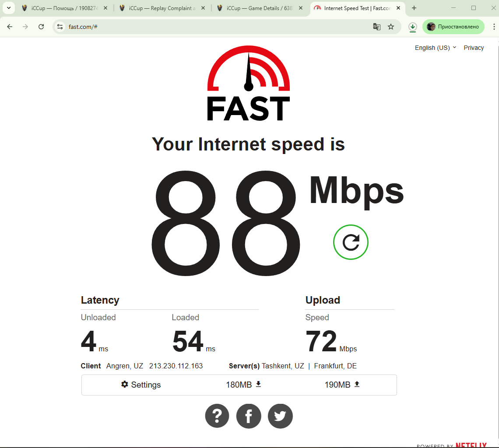
Task: Open the site information icon beside the URL
Action: pyautogui.click(x=60, y=27)
